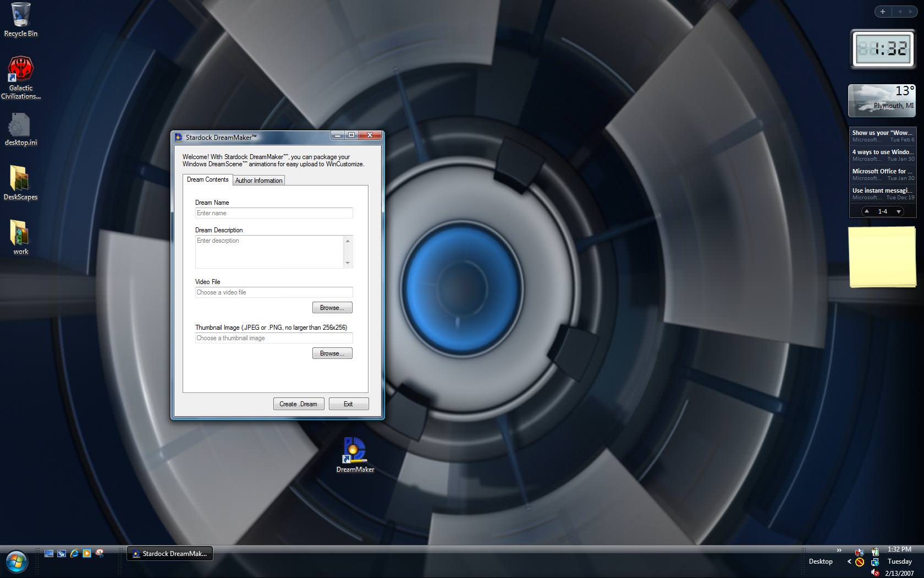Click the yellow sticky notes gadget
Viewport: 924px width, 578px height.
point(883,257)
